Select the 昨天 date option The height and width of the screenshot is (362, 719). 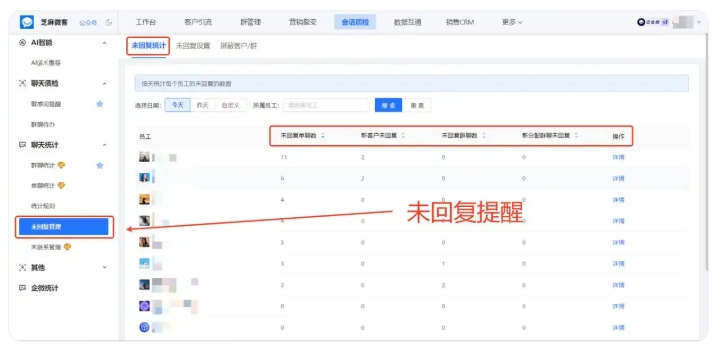[x=203, y=105]
